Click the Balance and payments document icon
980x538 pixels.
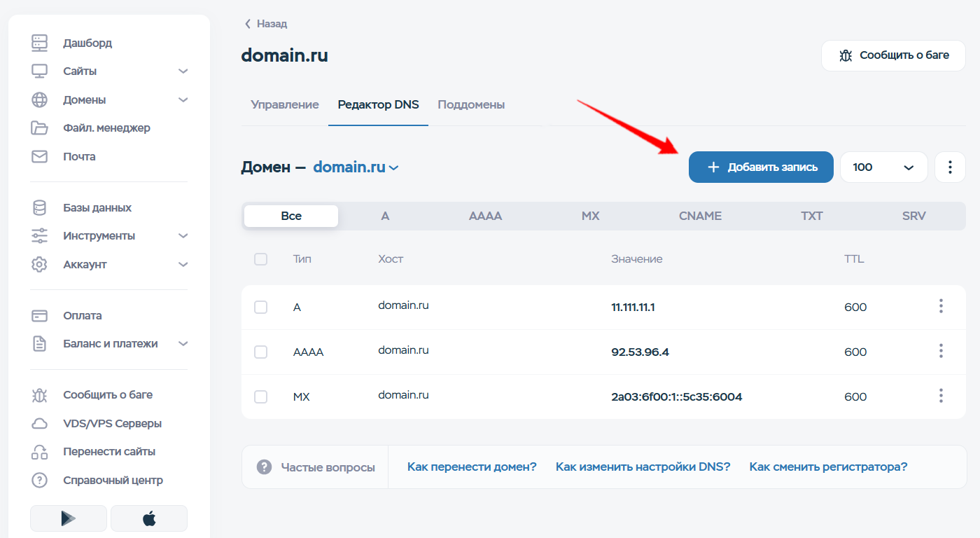click(40, 344)
